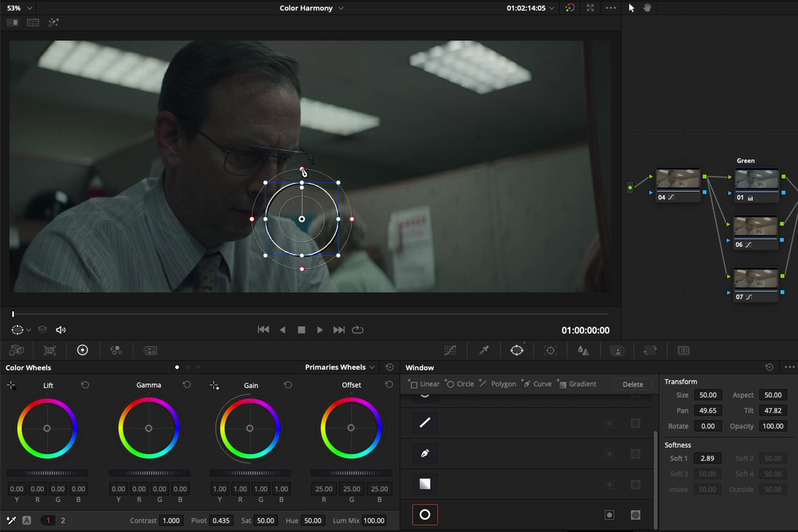Open the 3D keyer palette

point(684,350)
